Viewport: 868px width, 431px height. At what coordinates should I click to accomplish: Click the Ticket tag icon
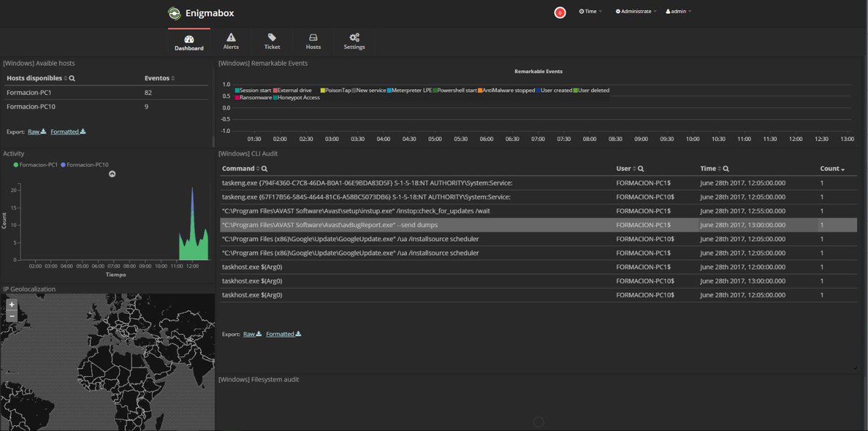point(271,36)
